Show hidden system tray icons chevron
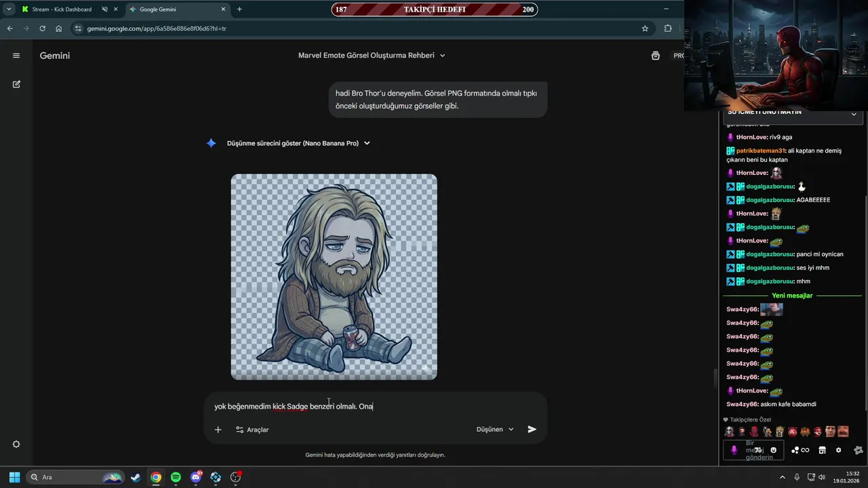 coord(782,477)
